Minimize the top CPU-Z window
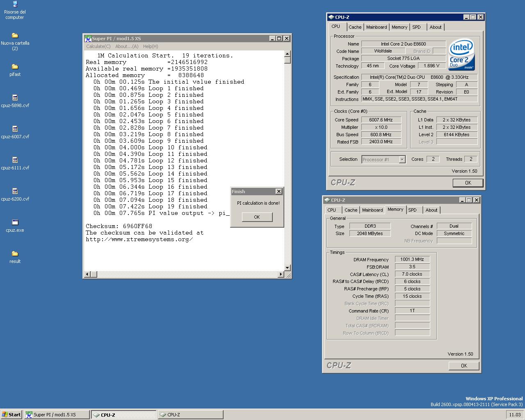 point(466,17)
